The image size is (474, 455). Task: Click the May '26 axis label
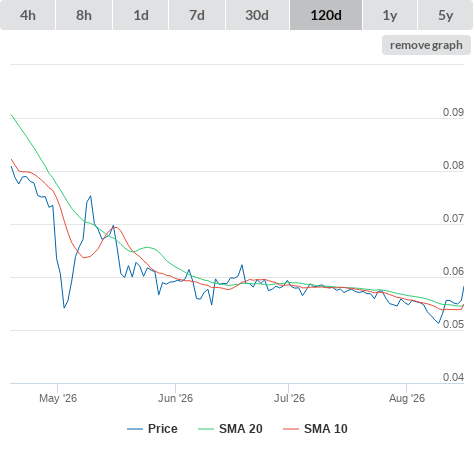[x=58, y=398]
